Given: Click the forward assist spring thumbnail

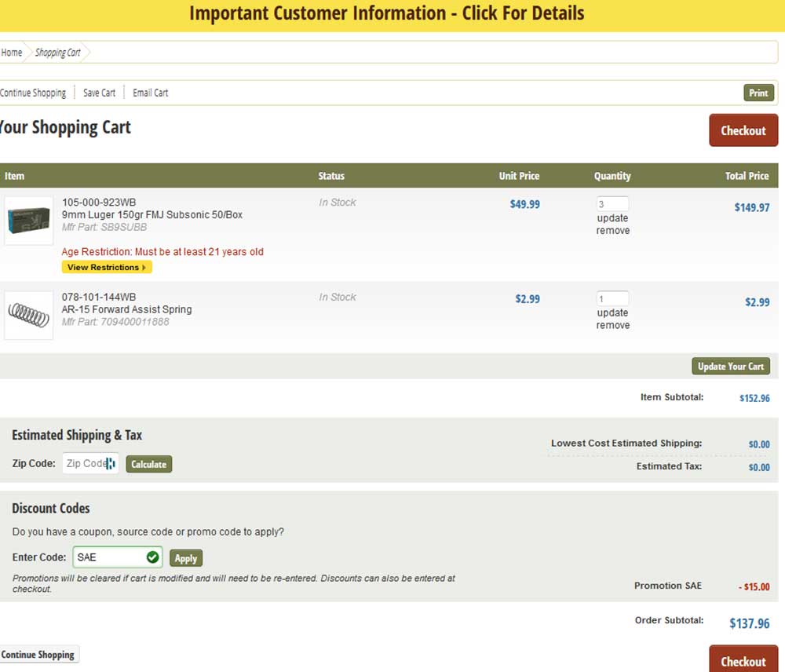Looking at the screenshot, I should (x=28, y=315).
